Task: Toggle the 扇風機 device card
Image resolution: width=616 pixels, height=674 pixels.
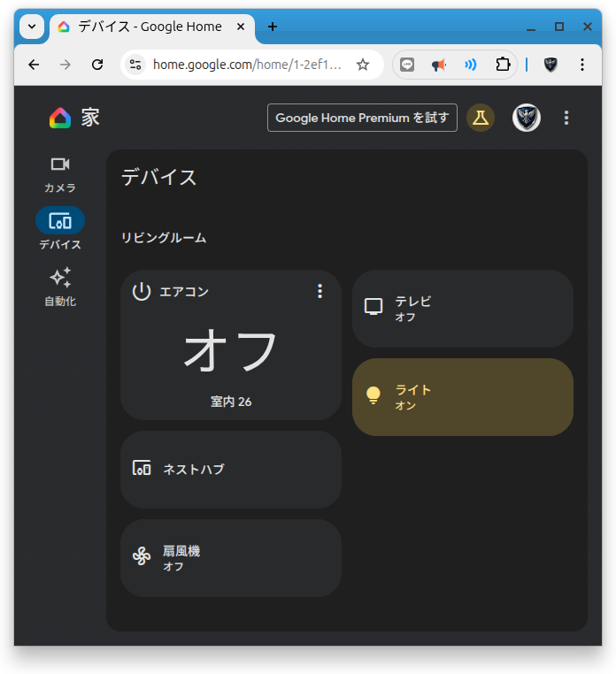Action: tap(231, 558)
